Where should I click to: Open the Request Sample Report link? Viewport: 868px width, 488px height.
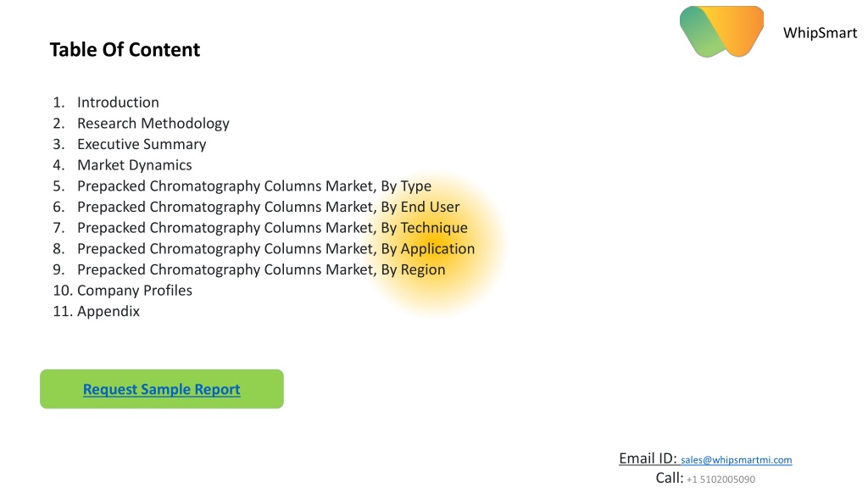pyautogui.click(x=162, y=389)
